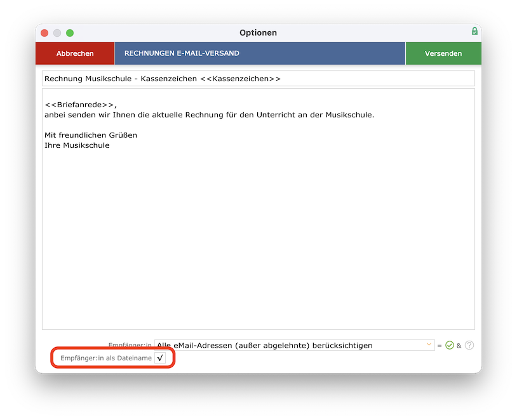This screenshot has height=420, width=517.
Task: Click the green lock icon in title bar
Action: (474, 31)
